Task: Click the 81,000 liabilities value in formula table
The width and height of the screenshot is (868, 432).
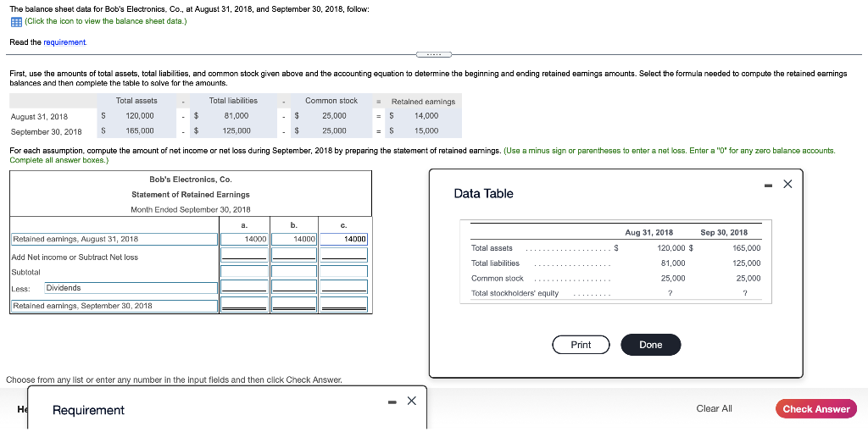Action: pyautogui.click(x=236, y=115)
